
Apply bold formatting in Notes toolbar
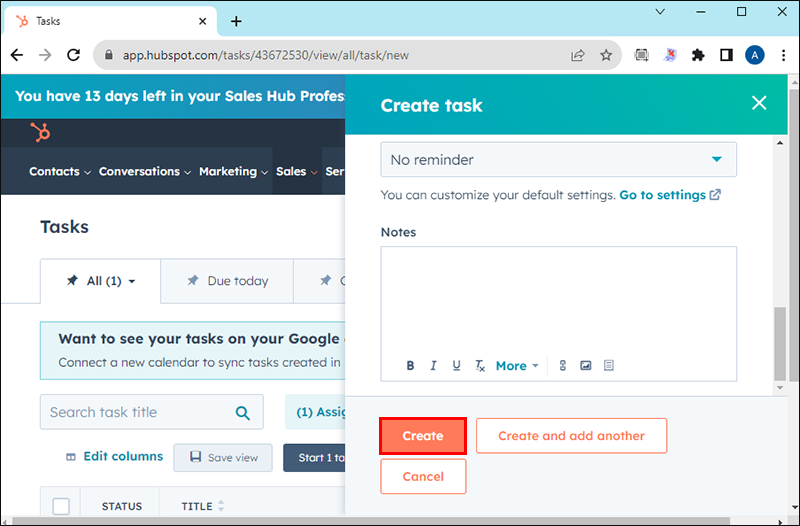410,365
